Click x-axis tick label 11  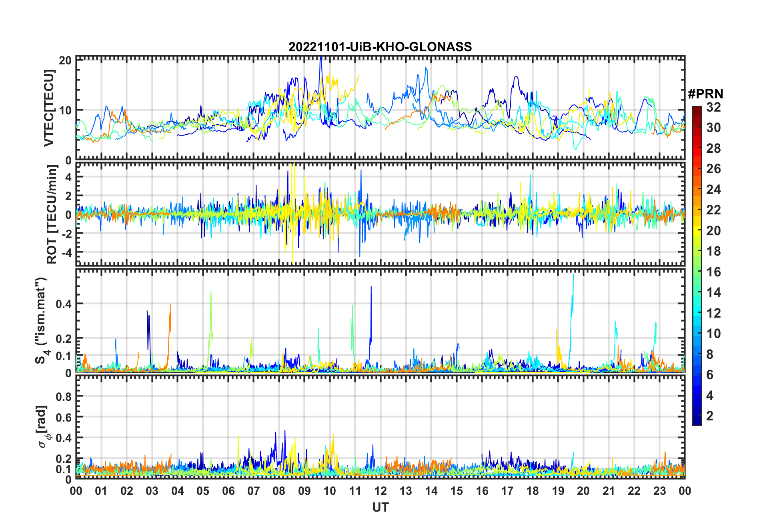[355, 491]
